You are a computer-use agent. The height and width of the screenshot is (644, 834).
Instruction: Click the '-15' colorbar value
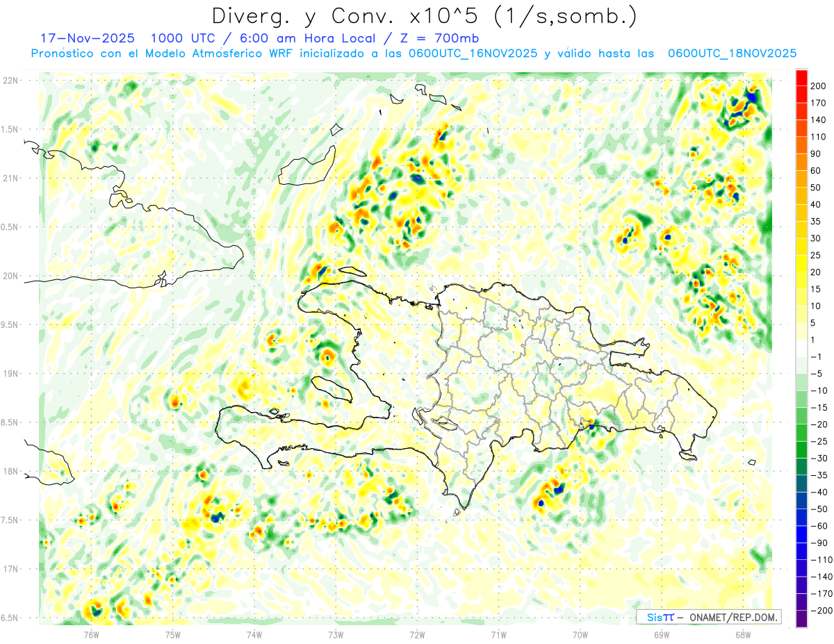pos(818,408)
